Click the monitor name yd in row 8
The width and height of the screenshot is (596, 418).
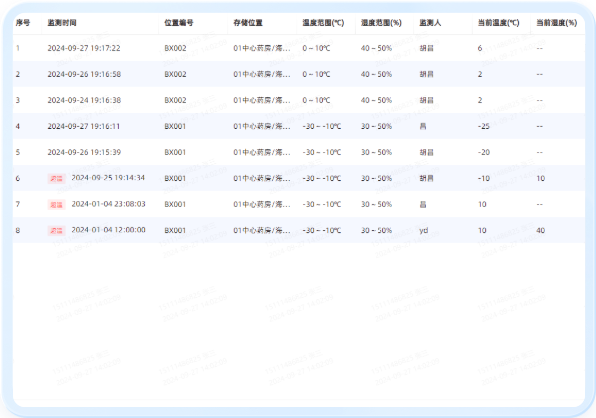[x=424, y=230]
